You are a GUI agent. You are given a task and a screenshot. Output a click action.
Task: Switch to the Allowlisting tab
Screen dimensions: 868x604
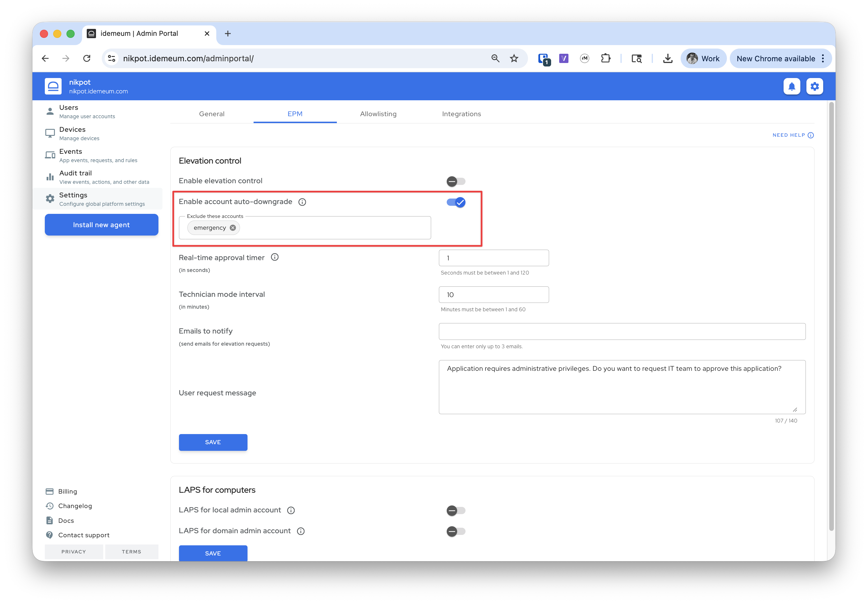[x=378, y=114]
